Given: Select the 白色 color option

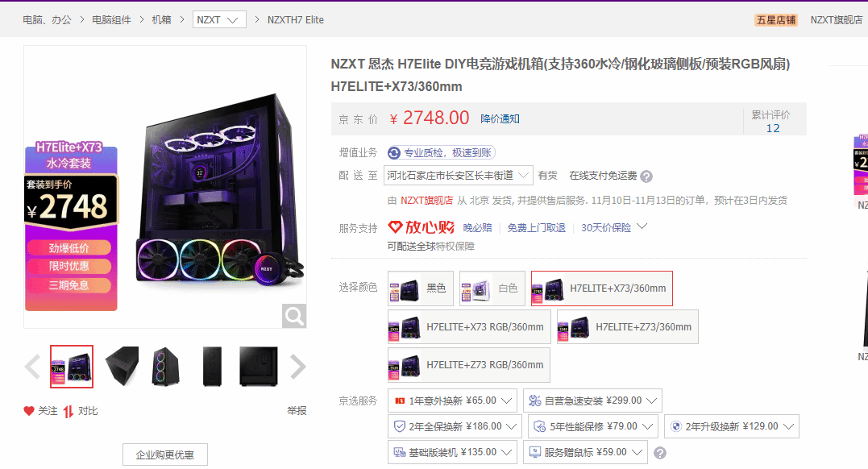Looking at the screenshot, I should tap(492, 288).
